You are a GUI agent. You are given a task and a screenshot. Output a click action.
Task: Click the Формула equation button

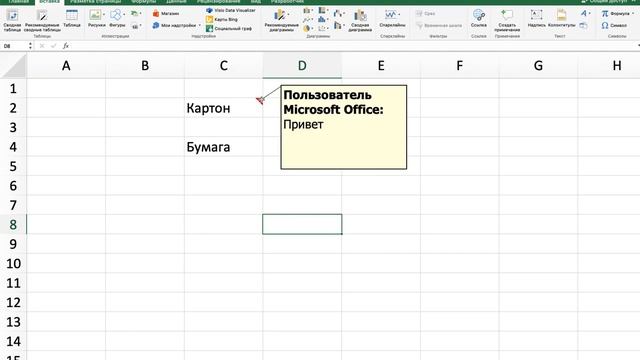pos(616,13)
